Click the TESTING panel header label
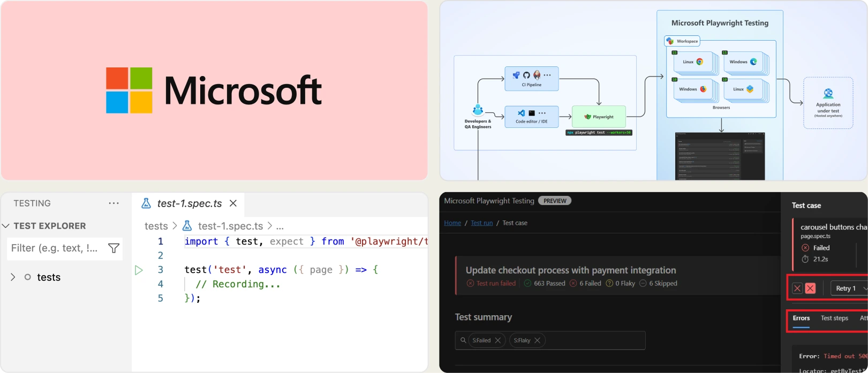The image size is (868, 373). point(32,203)
